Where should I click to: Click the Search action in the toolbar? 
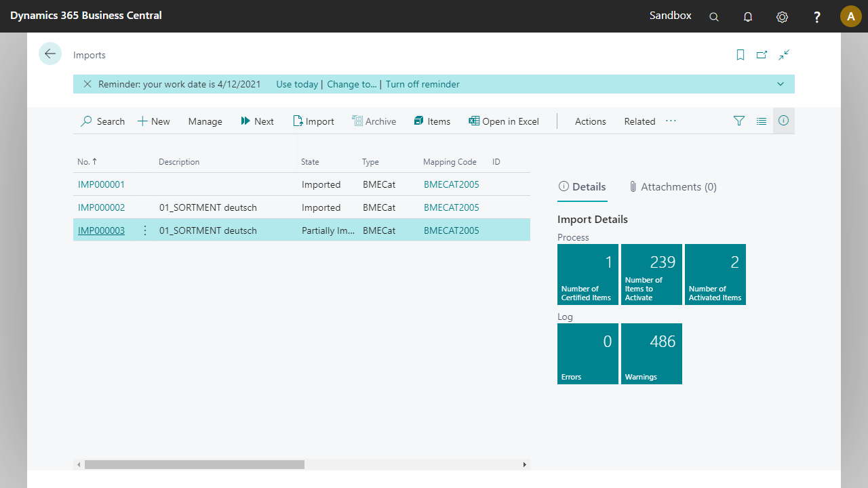pyautogui.click(x=102, y=121)
